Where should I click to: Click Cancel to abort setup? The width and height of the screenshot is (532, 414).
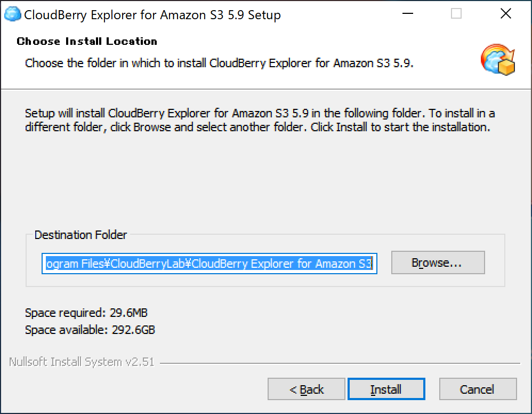coord(478,389)
